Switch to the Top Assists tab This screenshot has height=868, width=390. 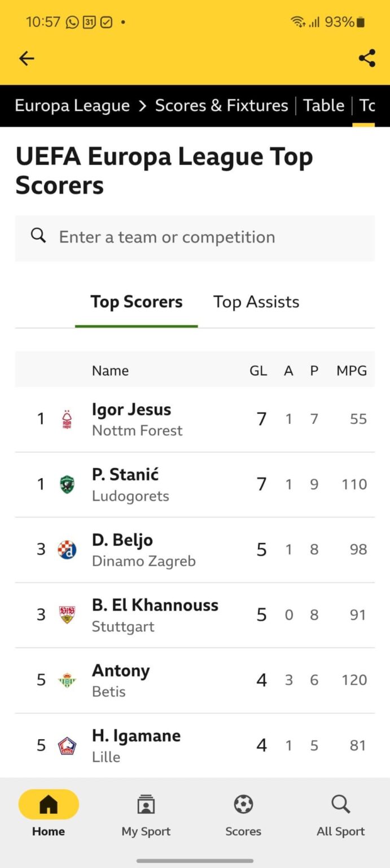click(256, 302)
